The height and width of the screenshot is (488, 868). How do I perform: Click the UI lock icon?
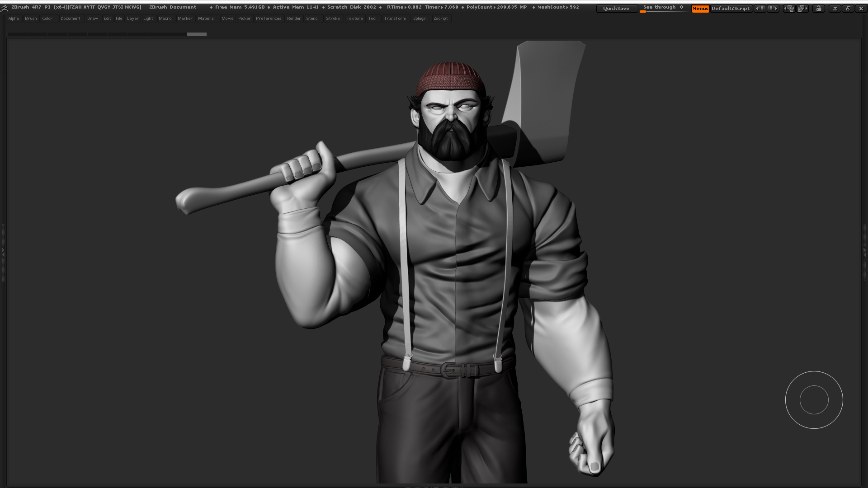(819, 8)
